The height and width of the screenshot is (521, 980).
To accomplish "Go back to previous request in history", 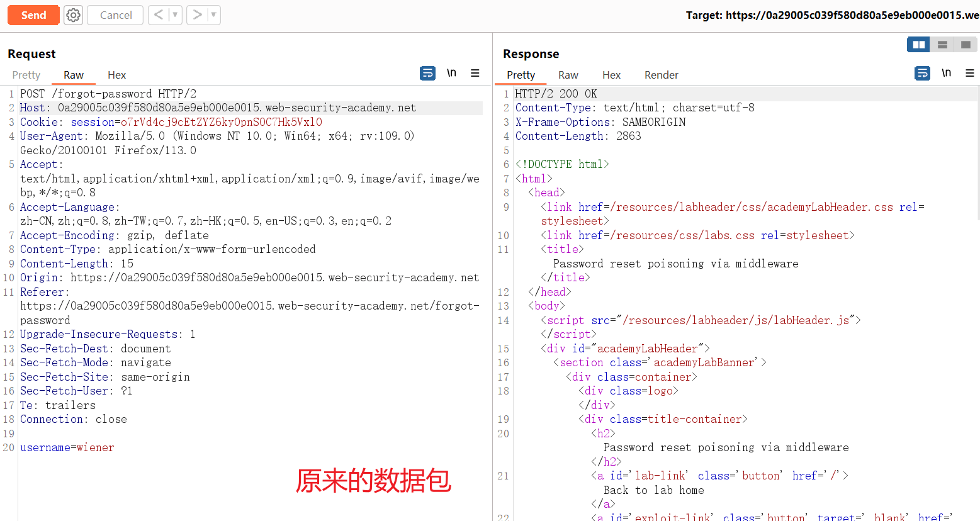I will tap(159, 14).
